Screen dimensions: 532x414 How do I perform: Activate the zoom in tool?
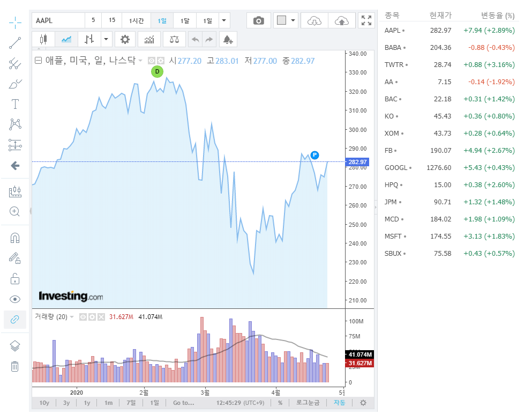15,212
